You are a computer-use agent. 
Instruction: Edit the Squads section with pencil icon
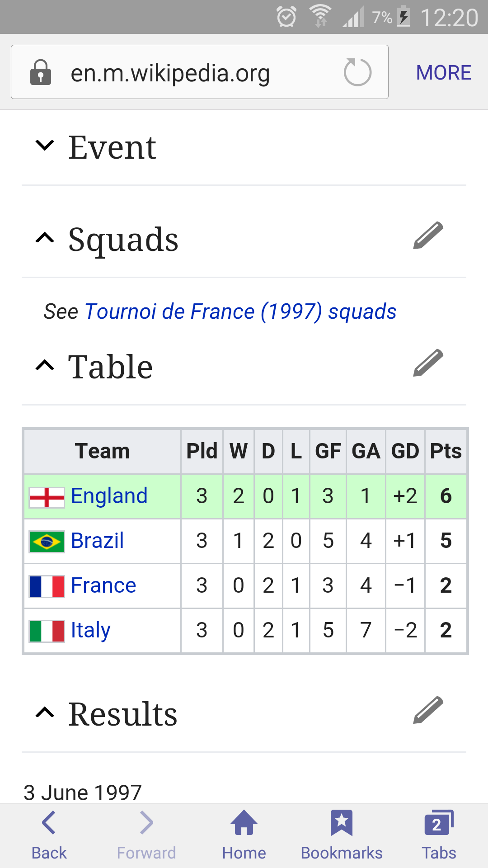428,236
